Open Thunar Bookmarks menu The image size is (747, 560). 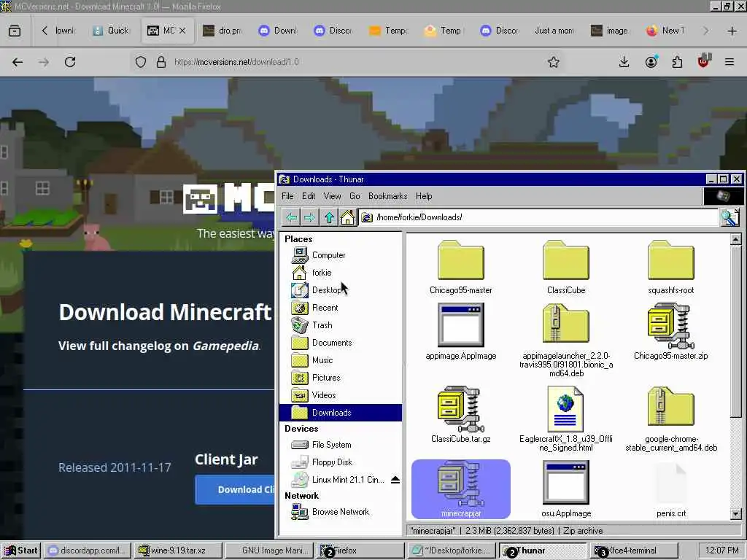(x=388, y=196)
